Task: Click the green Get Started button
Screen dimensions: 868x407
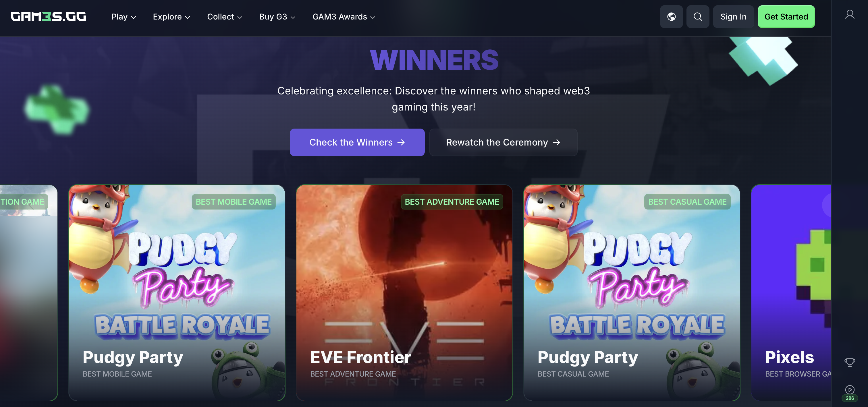Action: click(786, 16)
